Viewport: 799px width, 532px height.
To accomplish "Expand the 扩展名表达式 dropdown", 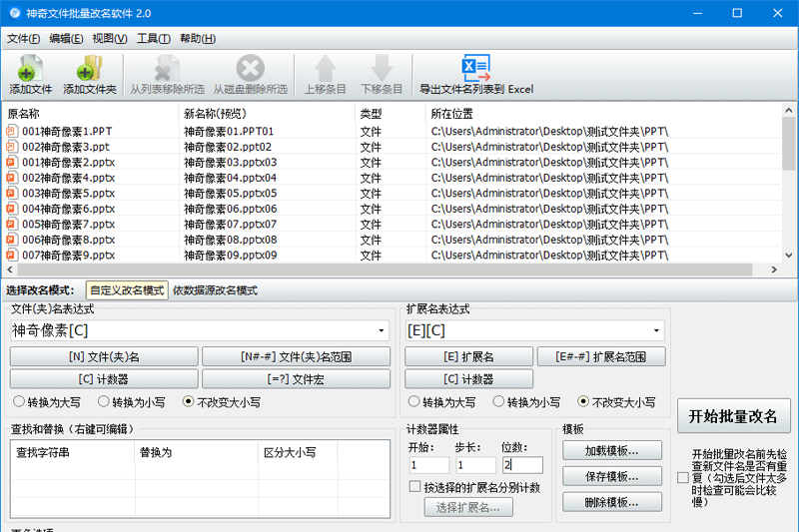I will 655,330.
